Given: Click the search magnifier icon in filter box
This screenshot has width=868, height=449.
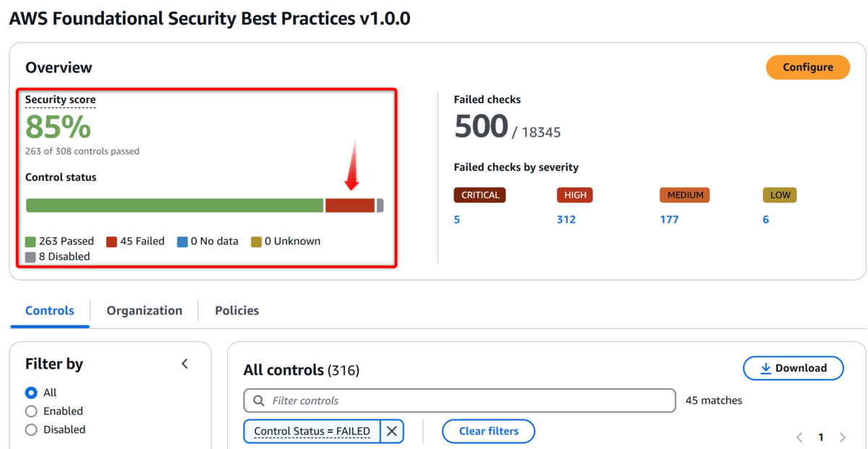Looking at the screenshot, I should (258, 401).
